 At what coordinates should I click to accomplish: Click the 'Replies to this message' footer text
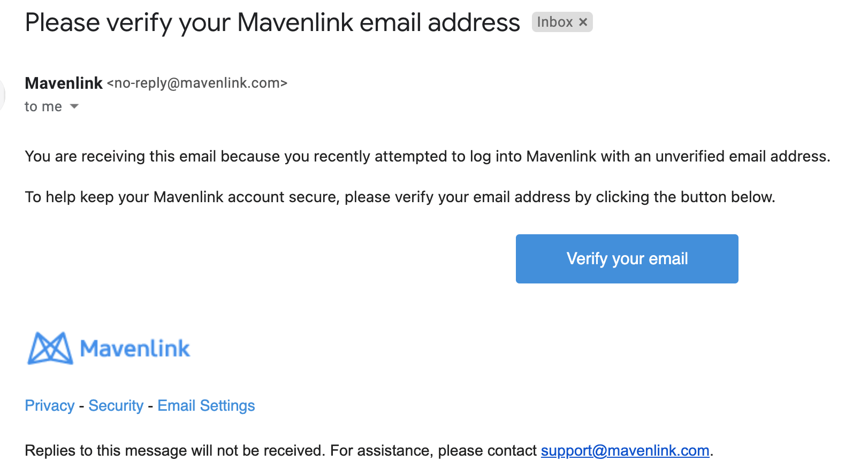107,451
